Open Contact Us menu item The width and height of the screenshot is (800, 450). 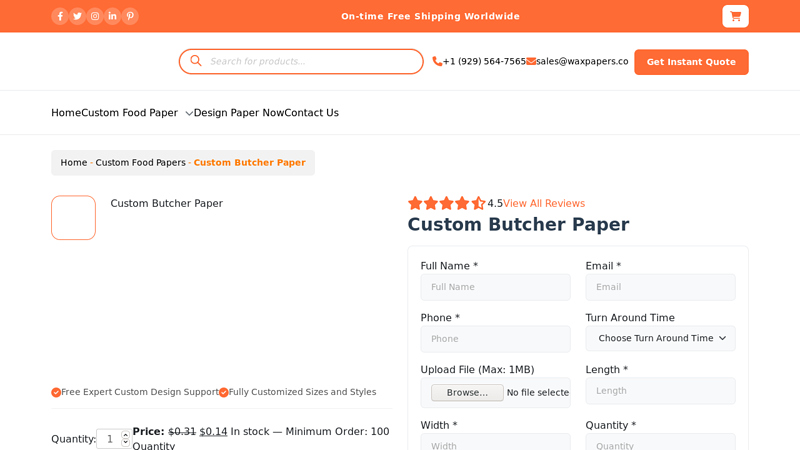coord(311,113)
